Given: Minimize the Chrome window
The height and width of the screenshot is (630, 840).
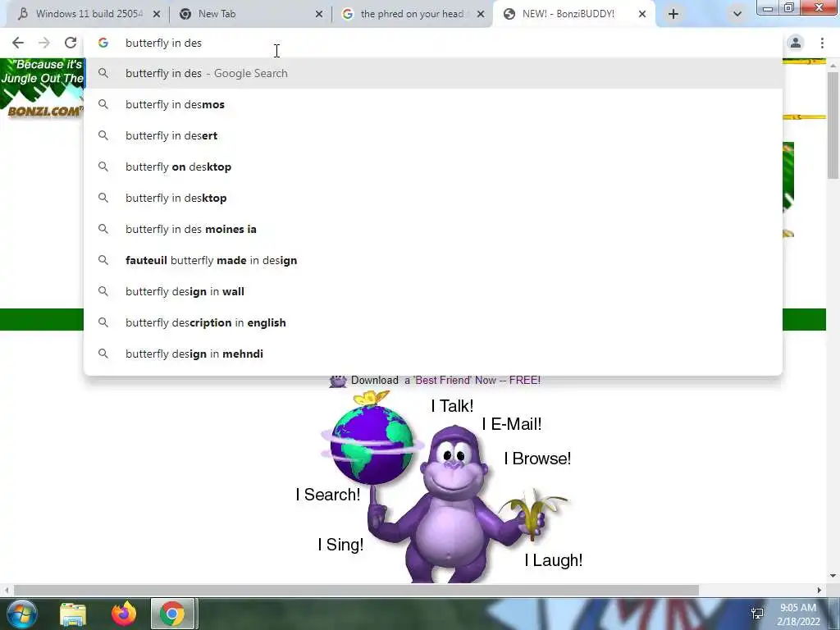Looking at the screenshot, I should coord(768,7).
